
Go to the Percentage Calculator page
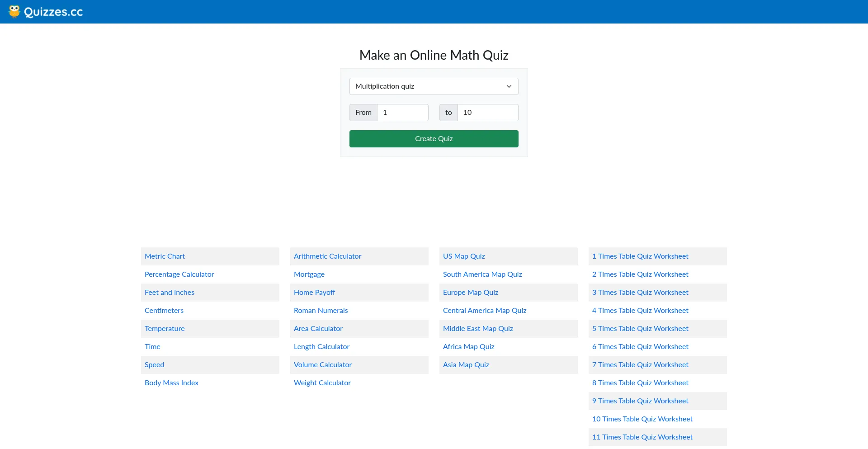179,274
